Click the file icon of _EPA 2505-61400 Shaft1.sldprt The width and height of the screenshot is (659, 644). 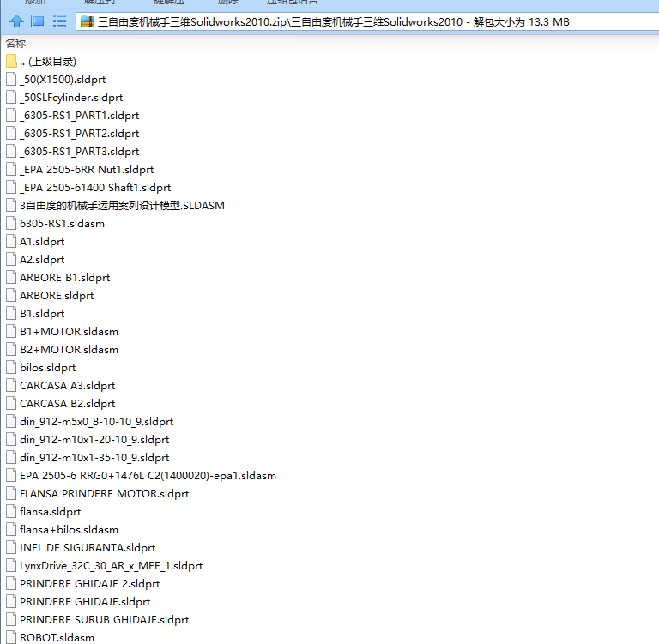[11, 187]
